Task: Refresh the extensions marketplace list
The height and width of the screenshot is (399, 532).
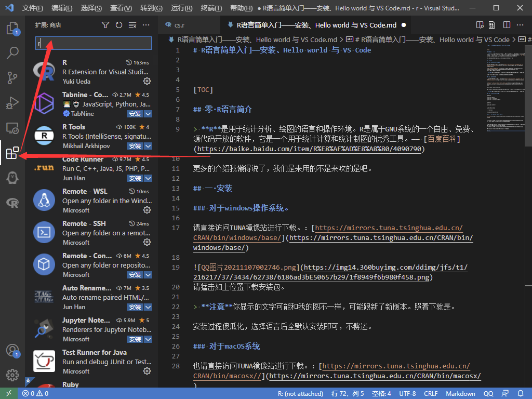Action: pyautogui.click(x=118, y=24)
